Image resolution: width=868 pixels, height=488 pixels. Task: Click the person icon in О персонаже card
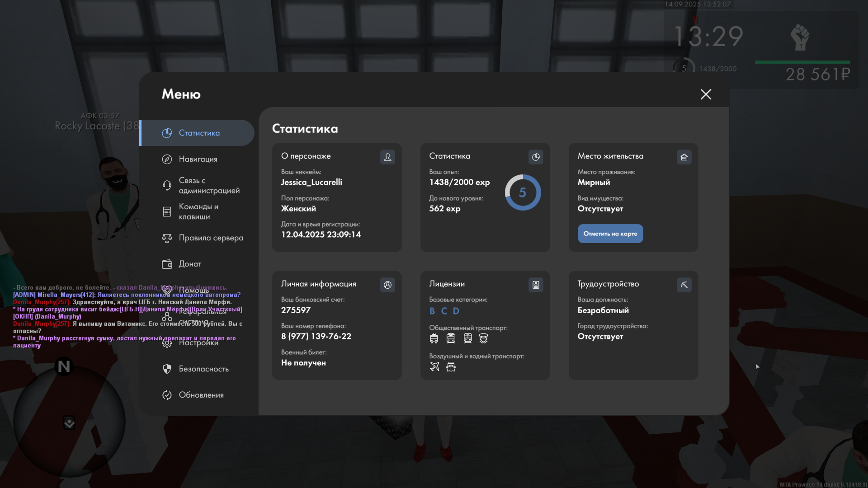point(387,157)
